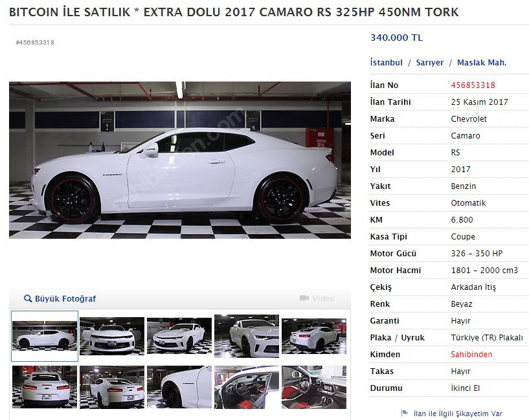
Task: Open the İstanbul location link
Action: [x=387, y=63]
